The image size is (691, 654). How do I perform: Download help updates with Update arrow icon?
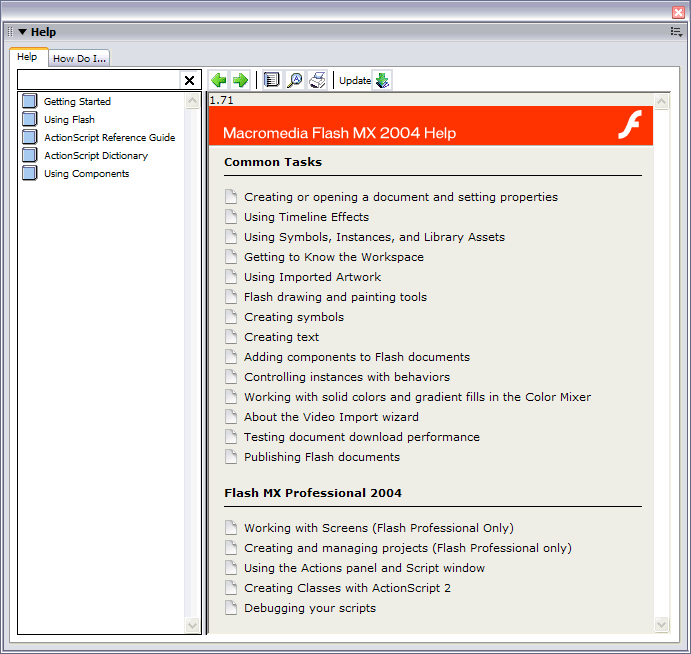(x=382, y=80)
